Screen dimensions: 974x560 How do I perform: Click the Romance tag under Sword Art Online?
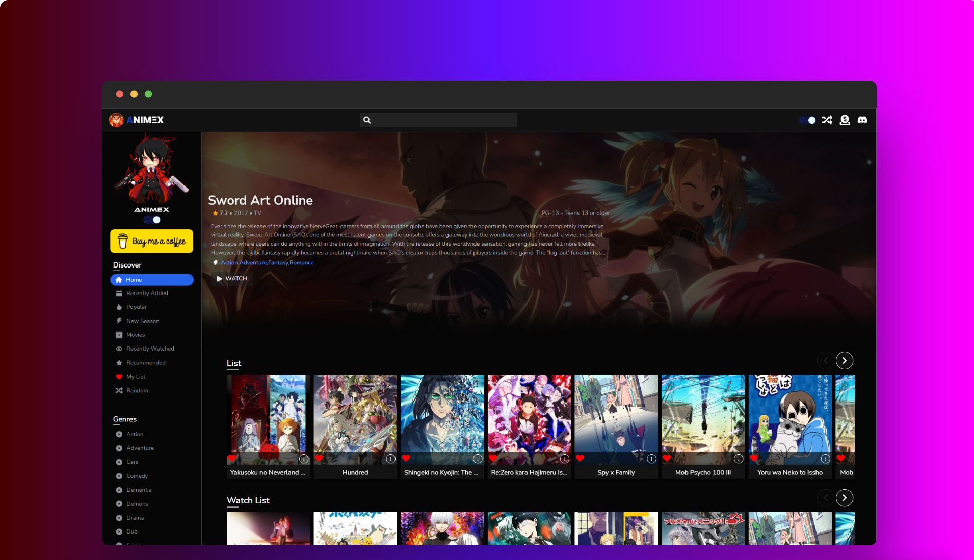302,263
